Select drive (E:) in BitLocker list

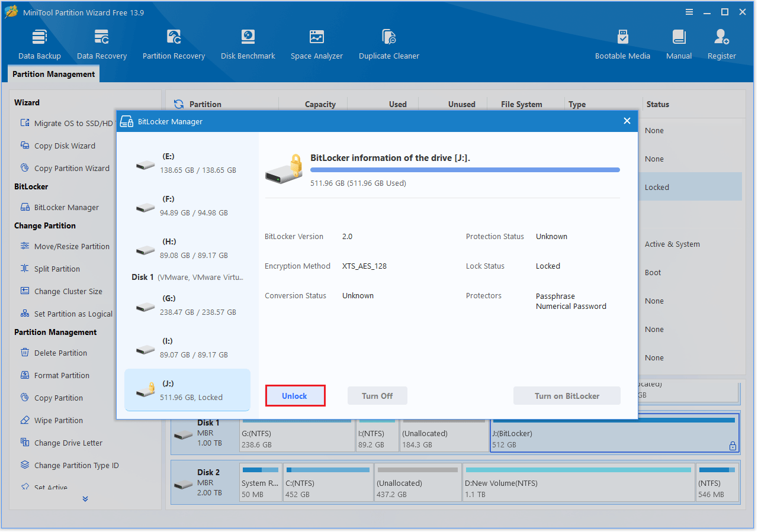(x=187, y=163)
